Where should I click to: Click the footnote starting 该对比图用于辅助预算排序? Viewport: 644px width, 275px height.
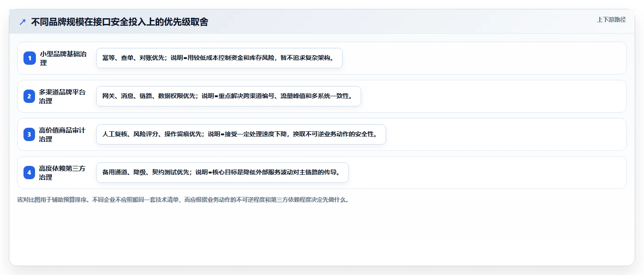pos(183,200)
